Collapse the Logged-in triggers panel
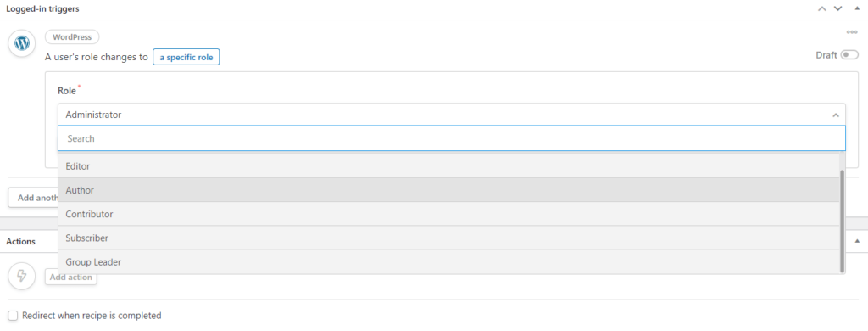Image resolution: width=868 pixels, height=331 pixels. [857, 8]
